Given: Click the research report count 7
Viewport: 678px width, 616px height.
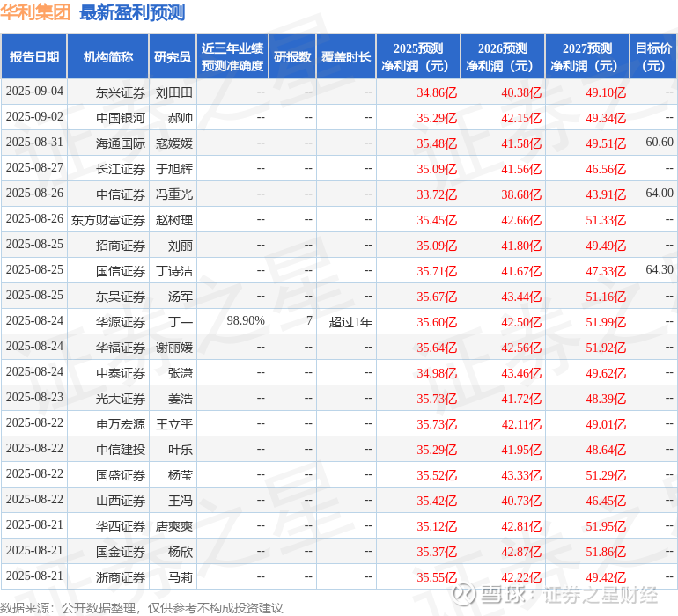Looking at the screenshot, I should (x=309, y=320).
